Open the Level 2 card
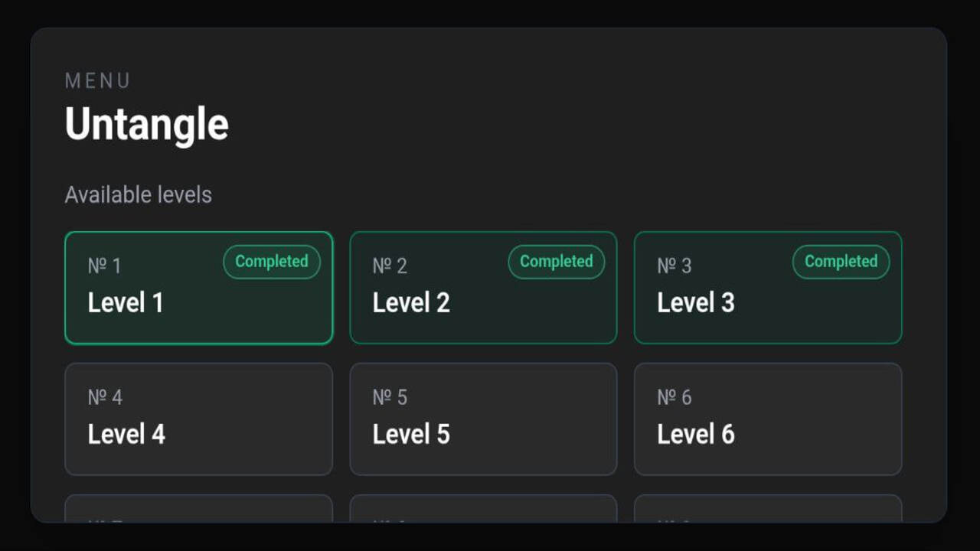This screenshot has height=551, width=980. pyautogui.click(x=483, y=287)
